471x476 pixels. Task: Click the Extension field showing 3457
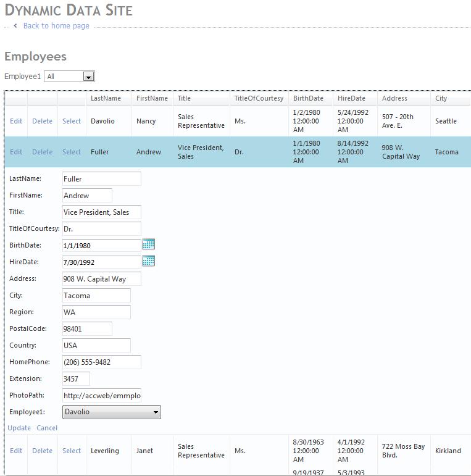point(76,379)
